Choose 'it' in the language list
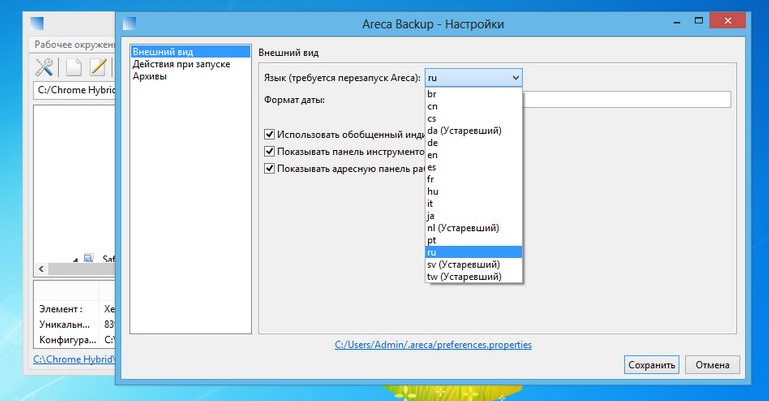The height and width of the screenshot is (401, 769). pyautogui.click(x=473, y=203)
